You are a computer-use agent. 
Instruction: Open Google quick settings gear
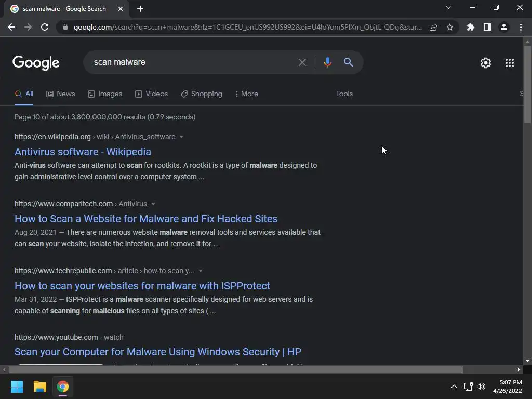click(486, 63)
